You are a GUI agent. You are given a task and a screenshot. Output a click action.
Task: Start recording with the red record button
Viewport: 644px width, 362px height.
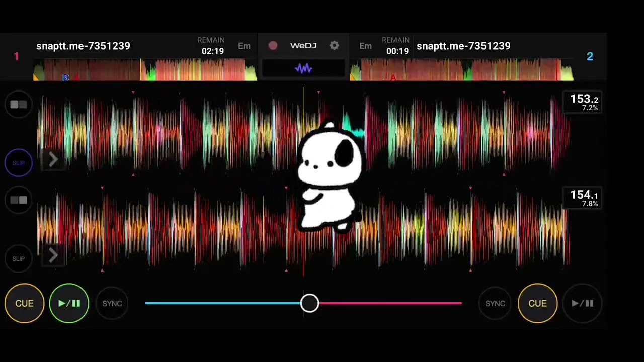[273, 46]
